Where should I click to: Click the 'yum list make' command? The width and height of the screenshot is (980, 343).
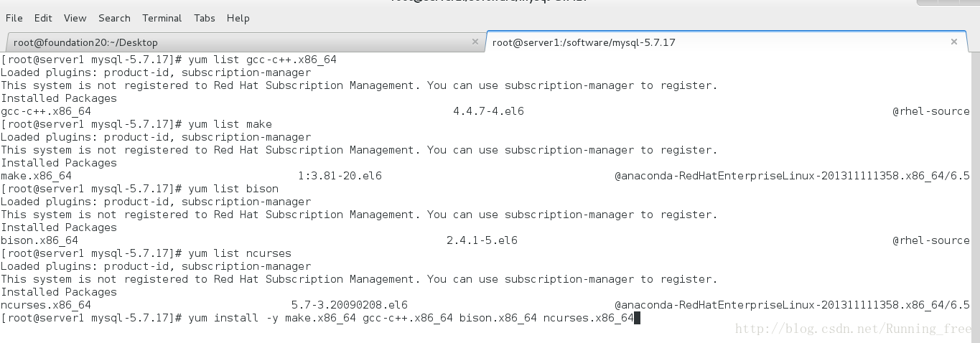click(230, 124)
